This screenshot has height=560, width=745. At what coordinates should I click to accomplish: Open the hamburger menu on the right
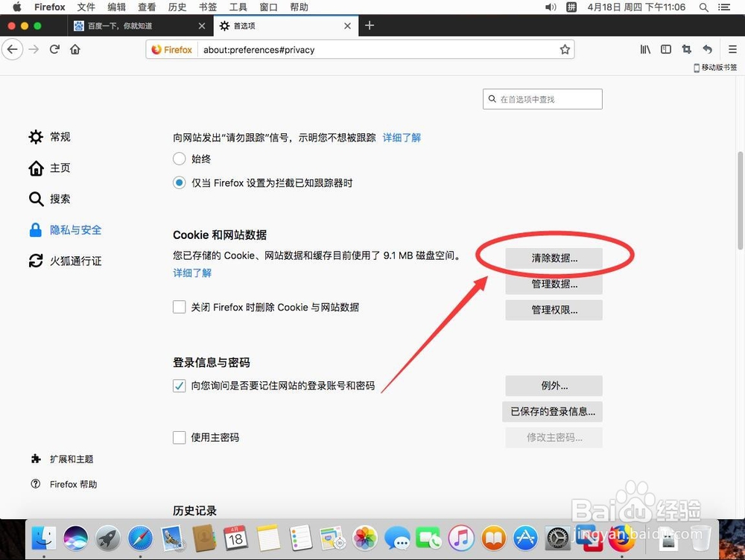pos(734,49)
